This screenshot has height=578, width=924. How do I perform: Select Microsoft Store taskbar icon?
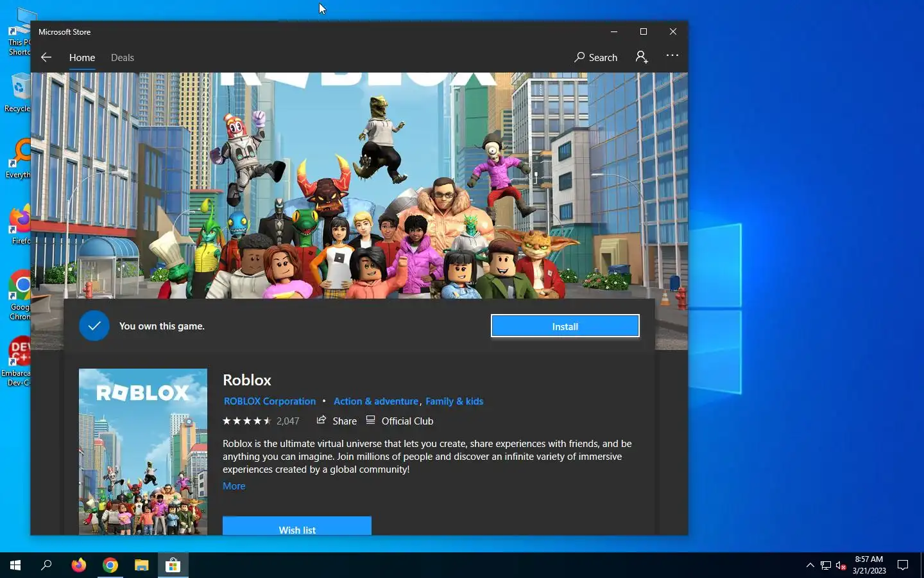pyautogui.click(x=173, y=565)
